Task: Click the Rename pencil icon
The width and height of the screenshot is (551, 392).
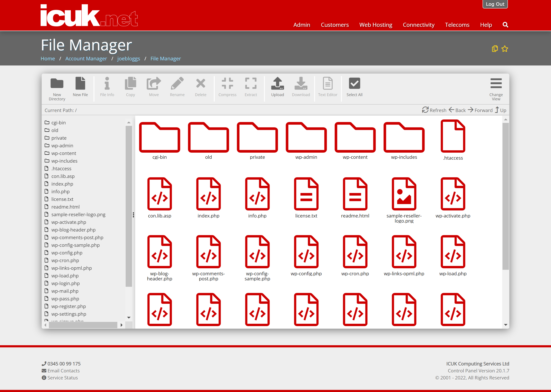Action: [x=177, y=83]
